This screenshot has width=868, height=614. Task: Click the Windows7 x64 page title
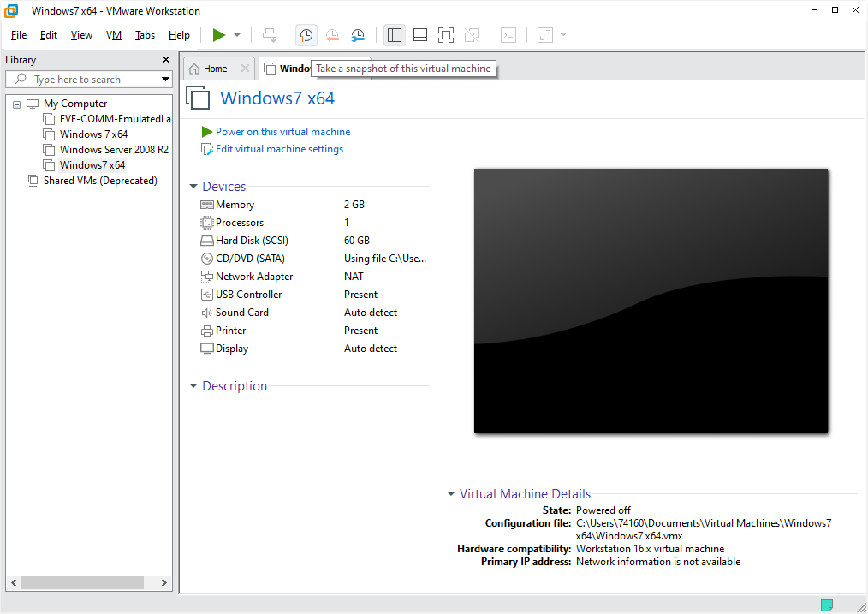pos(277,98)
